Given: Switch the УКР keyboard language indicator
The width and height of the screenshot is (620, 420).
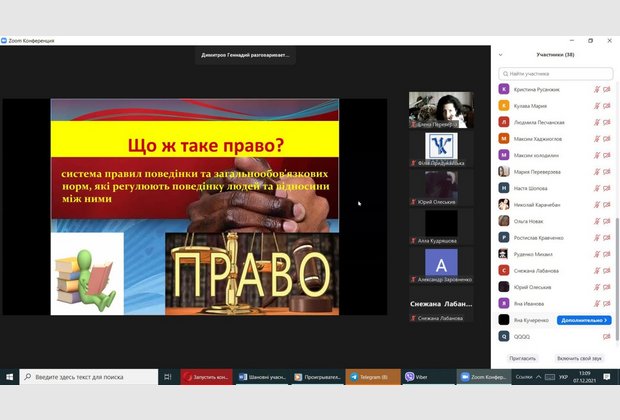Looking at the screenshot, I should click(x=563, y=377).
